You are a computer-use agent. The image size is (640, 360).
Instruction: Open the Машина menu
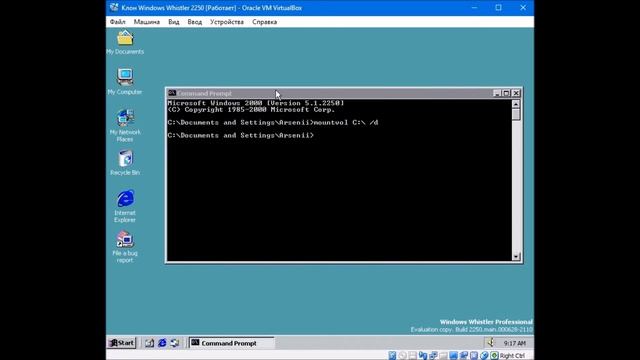pyautogui.click(x=147, y=22)
